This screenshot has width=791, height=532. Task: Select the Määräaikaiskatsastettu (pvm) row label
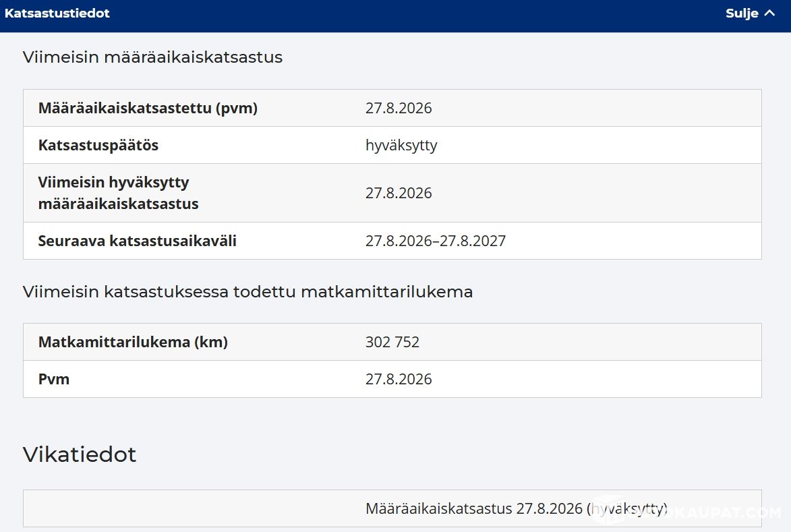click(148, 108)
